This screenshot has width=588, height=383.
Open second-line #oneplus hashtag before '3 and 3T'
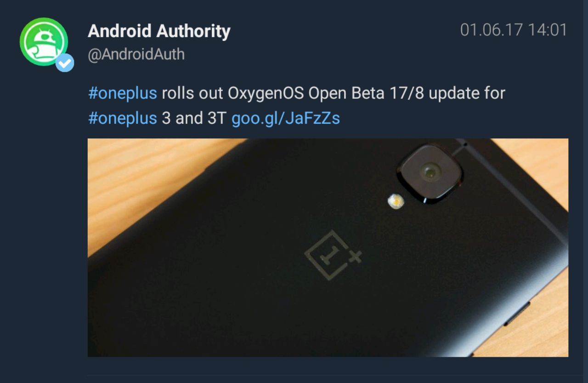(x=123, y=118)
